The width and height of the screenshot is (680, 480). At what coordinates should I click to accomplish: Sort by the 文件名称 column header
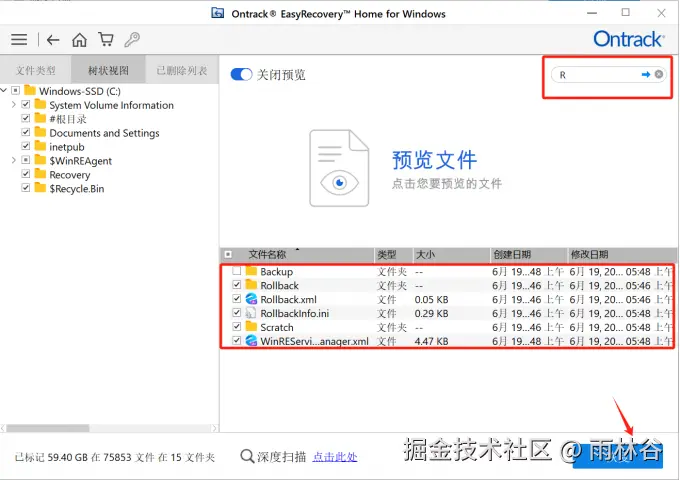pos(267,255)
